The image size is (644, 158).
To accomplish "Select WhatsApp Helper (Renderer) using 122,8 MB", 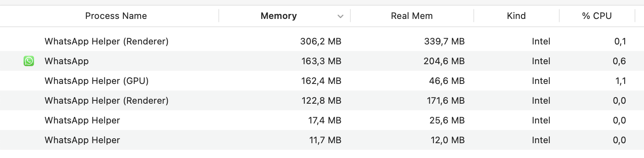I will click(x=322, y=100).
